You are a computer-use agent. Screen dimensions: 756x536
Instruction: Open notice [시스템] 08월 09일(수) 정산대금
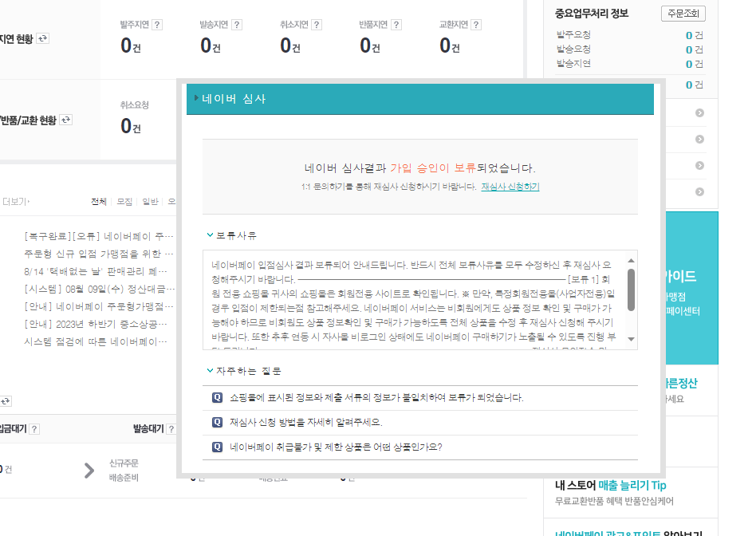[99, 289]
